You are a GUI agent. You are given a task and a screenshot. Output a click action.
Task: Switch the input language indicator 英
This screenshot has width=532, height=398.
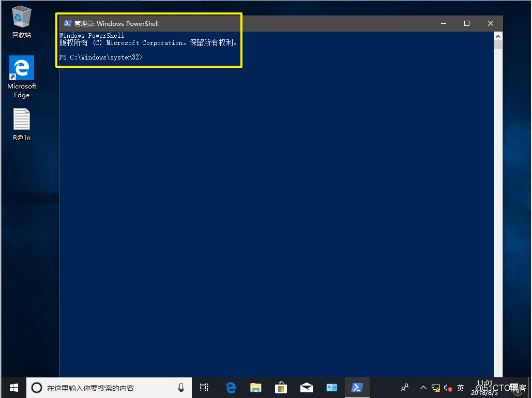click(461, 388)
